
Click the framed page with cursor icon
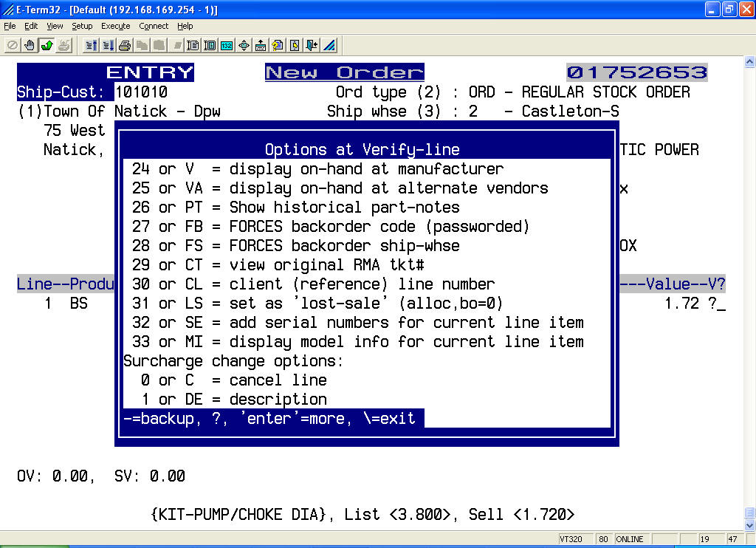pyautogui.click(x=210, y=45)
